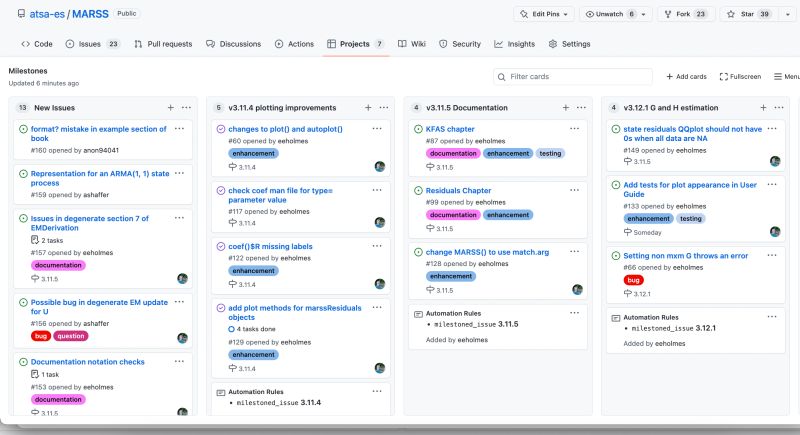Click assignee avatar on issue #60 card
800x435 pixels.
pos(380,166)
